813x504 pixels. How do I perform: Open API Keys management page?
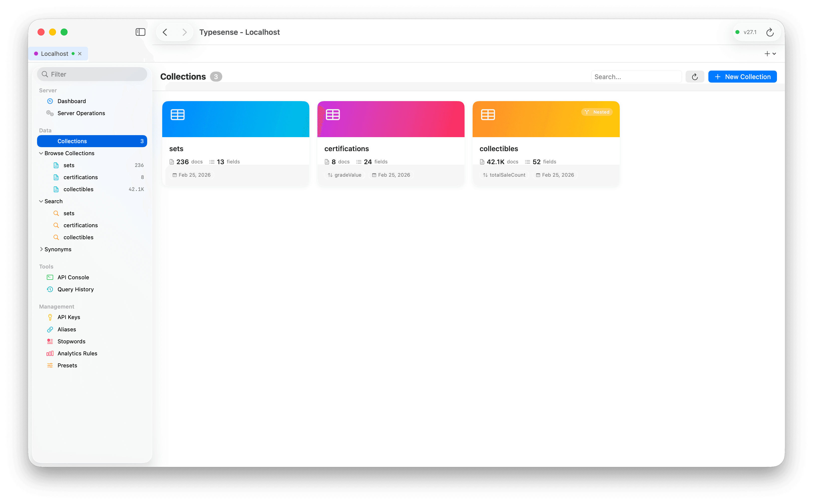pyautogui.click(x=69, y=317)
